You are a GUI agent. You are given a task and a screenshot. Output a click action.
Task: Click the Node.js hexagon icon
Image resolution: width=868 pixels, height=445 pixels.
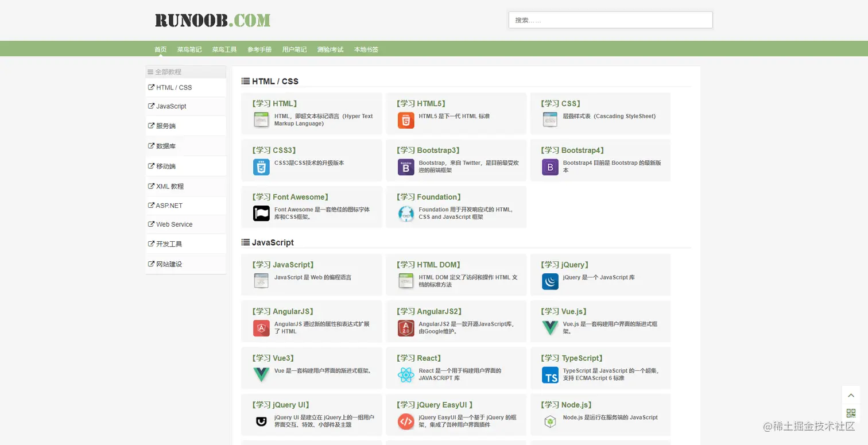coord(550,421)
